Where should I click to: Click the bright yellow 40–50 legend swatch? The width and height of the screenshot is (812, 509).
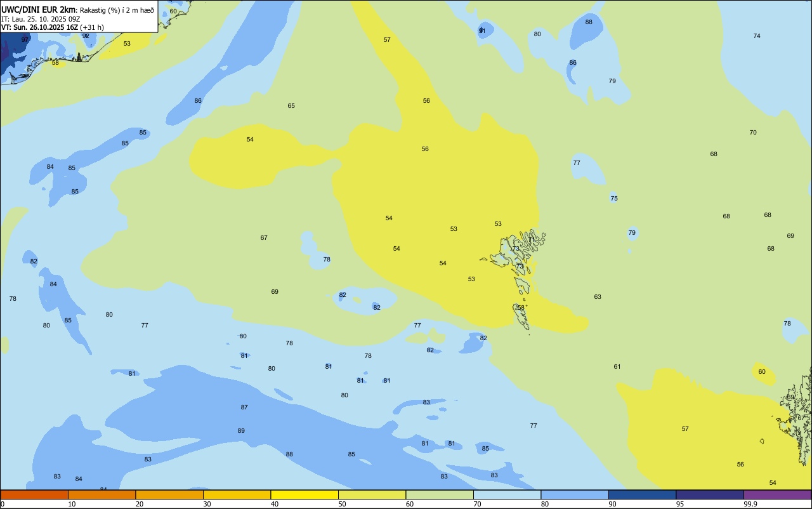click(x=304, y=494)
